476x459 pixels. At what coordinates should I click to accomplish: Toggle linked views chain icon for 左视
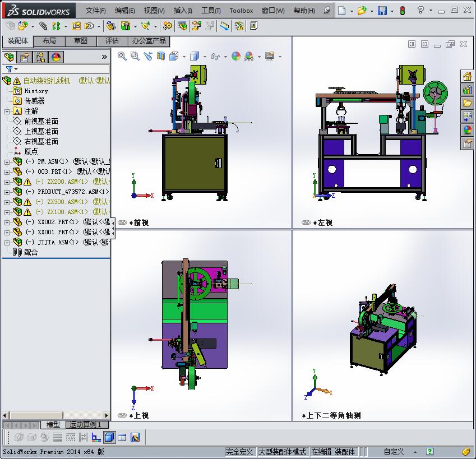coord(306,222)
